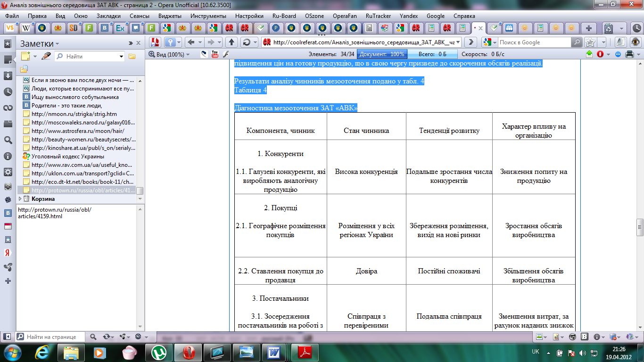Reload the current page

pos(246,42)
